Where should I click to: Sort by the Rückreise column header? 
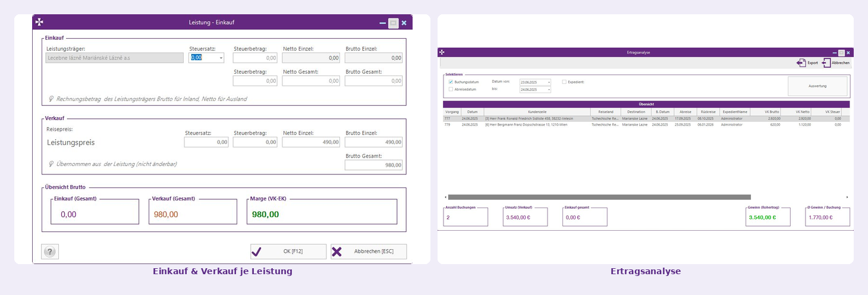click(x=707, y=112)
